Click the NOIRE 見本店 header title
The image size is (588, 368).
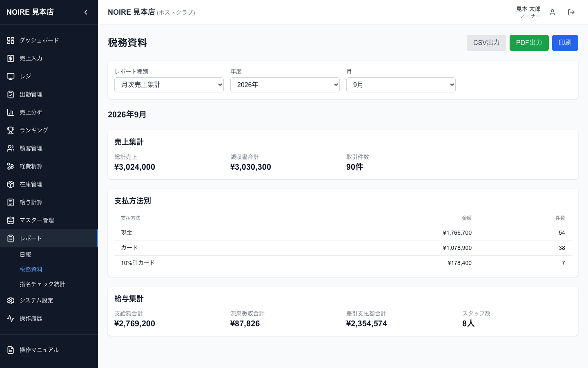131,12
